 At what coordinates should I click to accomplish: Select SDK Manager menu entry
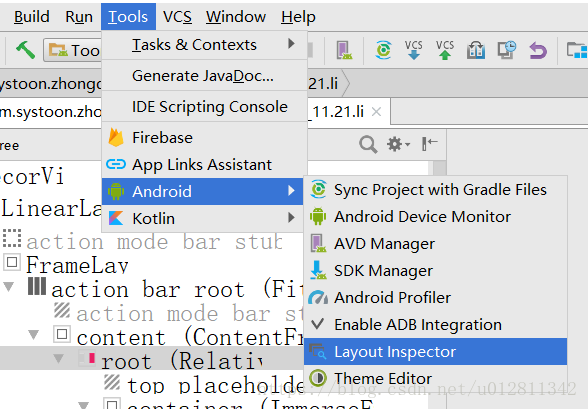(x=435, y=271)
